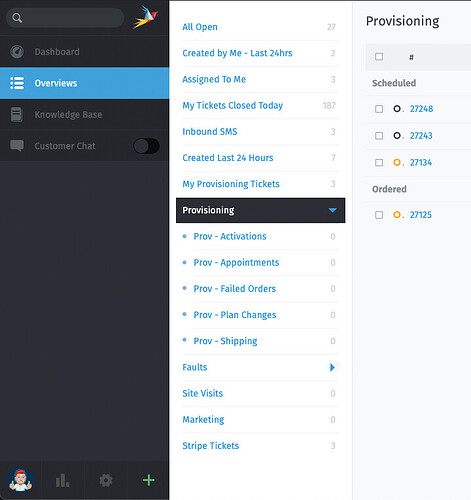Click the colorful bird logo
The height and width of the screenshot is (500, 471).
pyautogui.click(x=146, y=17)
